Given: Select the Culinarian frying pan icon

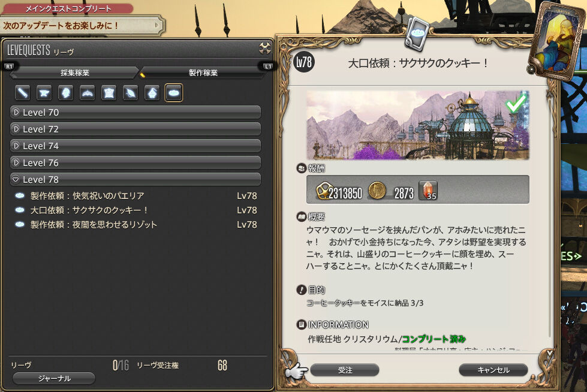Looking at the screenshot, I should [174, 92].
